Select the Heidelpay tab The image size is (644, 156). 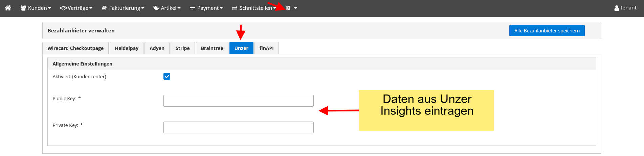127,48
